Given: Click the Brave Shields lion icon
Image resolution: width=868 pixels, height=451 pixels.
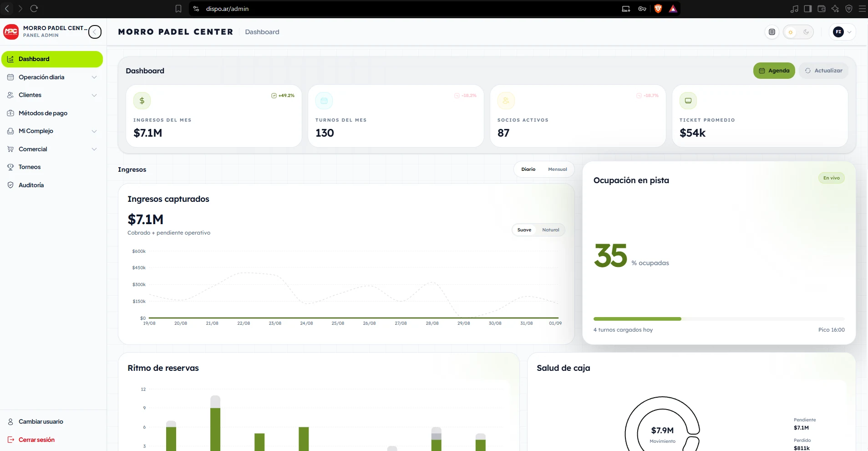Looking at the screenshot, I should 658,9.
